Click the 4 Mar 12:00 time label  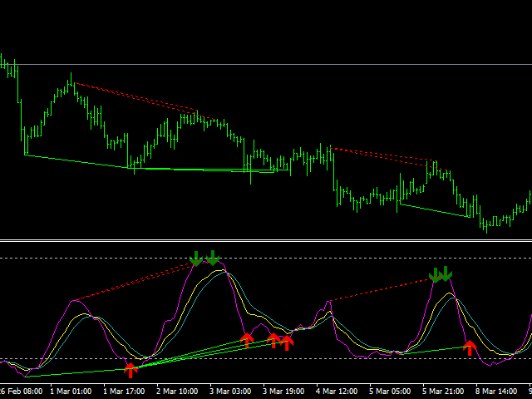[338, 391]
